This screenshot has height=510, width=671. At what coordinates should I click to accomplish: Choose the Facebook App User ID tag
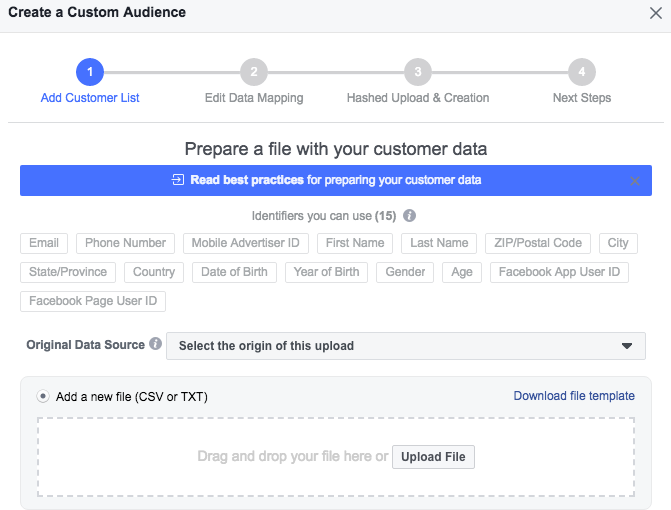(x=559, y=272)
